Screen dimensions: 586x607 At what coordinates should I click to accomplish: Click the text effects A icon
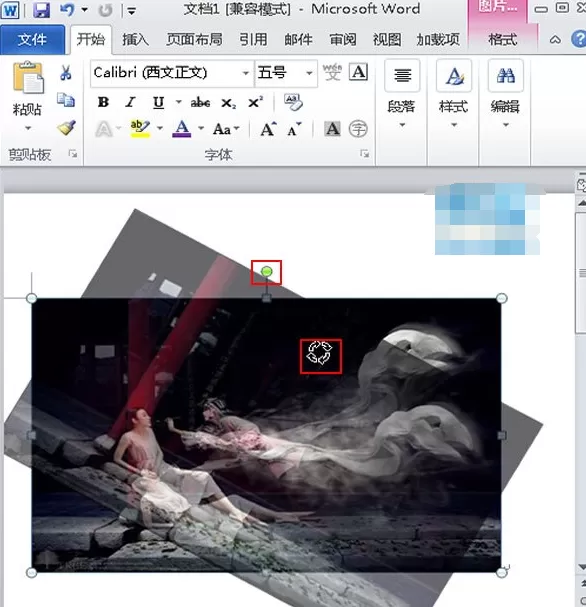(103, 129)
